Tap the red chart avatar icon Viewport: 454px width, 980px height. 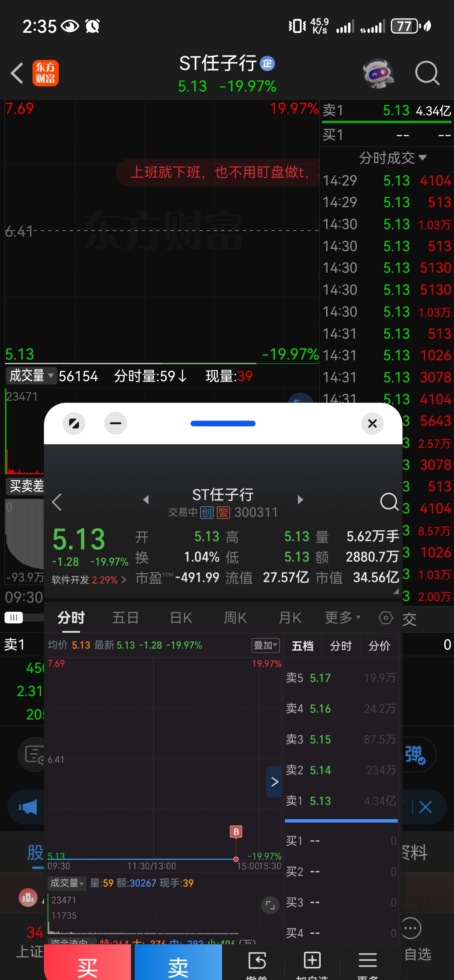[x=28, y=898]
